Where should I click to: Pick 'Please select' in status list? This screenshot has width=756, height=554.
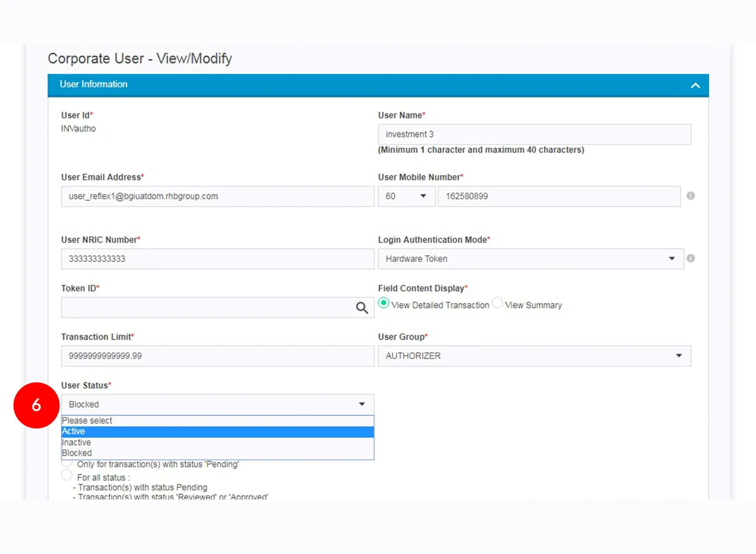217,421
